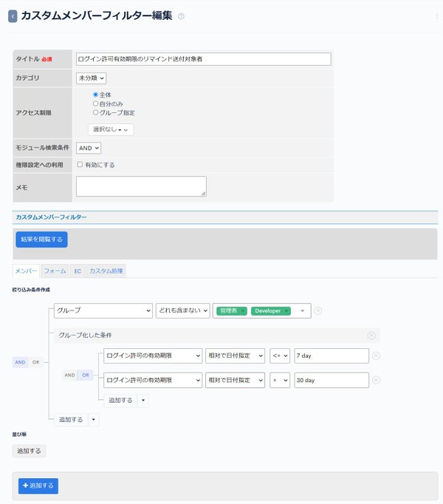Click the グループ化した条件 label
This screenshot has height=504, width=443.
(x=85, y=336)
